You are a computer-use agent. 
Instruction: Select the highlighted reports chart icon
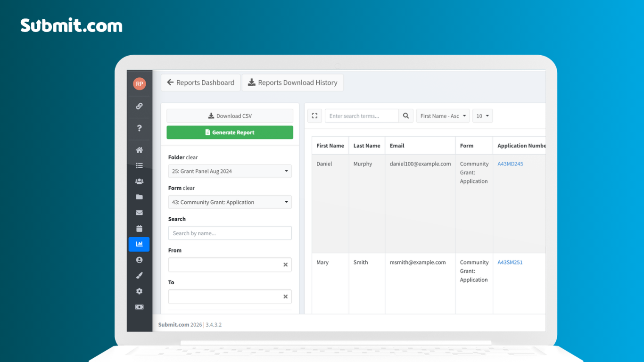pos(139,244)
